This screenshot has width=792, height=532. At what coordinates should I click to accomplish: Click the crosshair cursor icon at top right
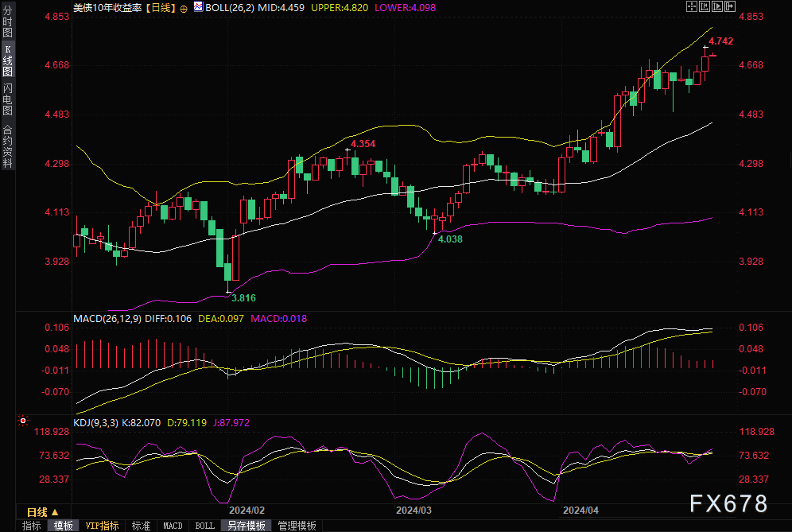(690, 6)
